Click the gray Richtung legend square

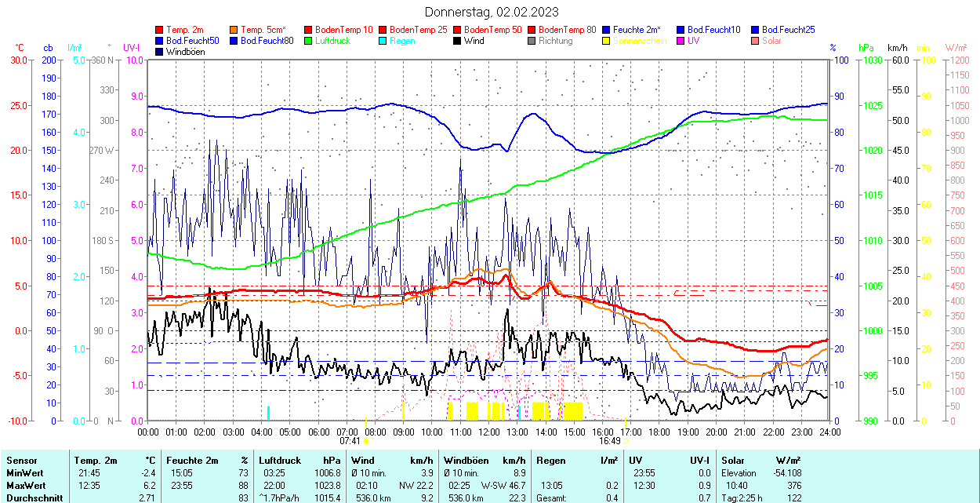click(532, 41)
